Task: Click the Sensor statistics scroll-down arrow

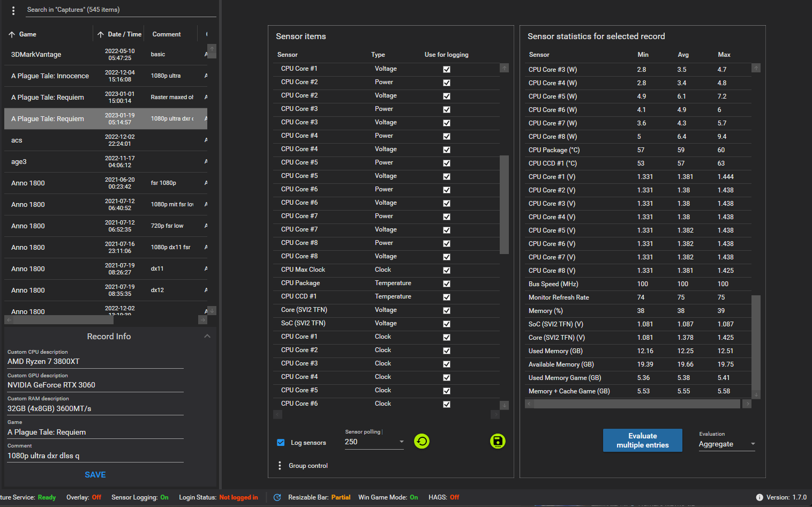Action: click(756, 394)
